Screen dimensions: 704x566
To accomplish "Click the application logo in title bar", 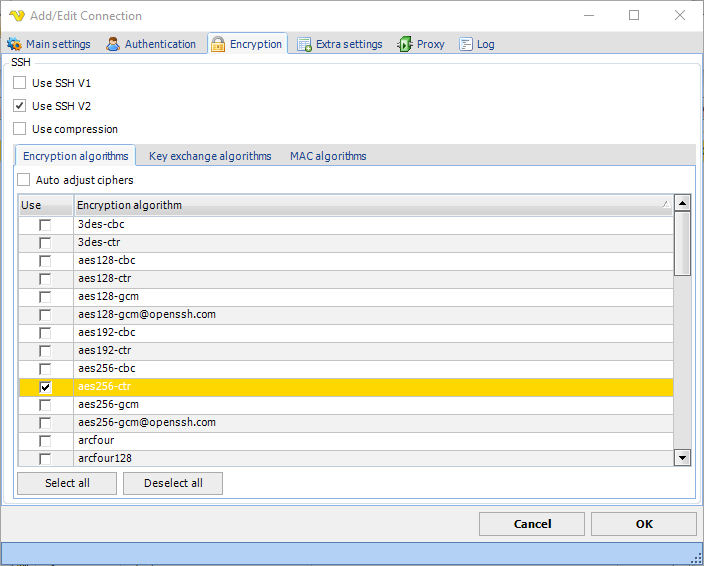I will click(16, 16).
